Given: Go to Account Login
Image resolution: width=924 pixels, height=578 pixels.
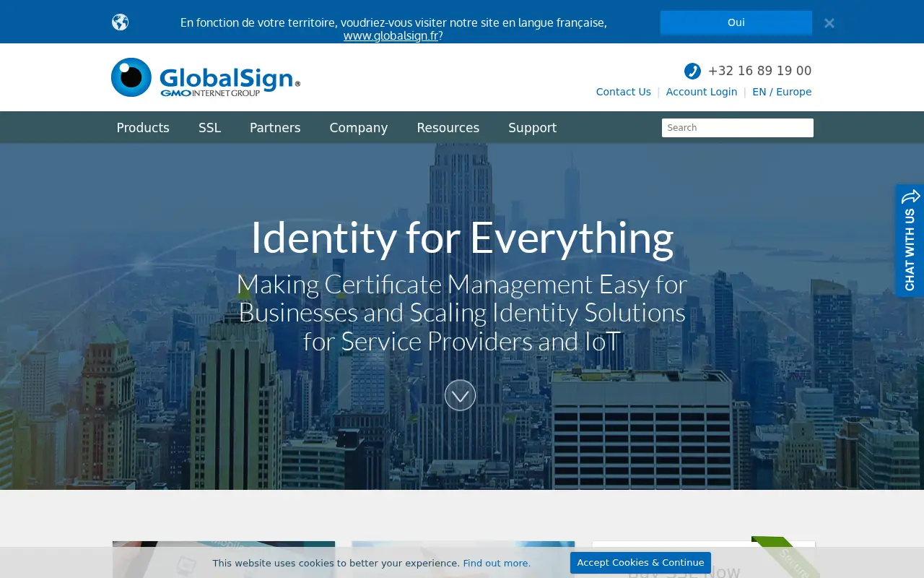Looking at the screenshot, I should point(701,92).
